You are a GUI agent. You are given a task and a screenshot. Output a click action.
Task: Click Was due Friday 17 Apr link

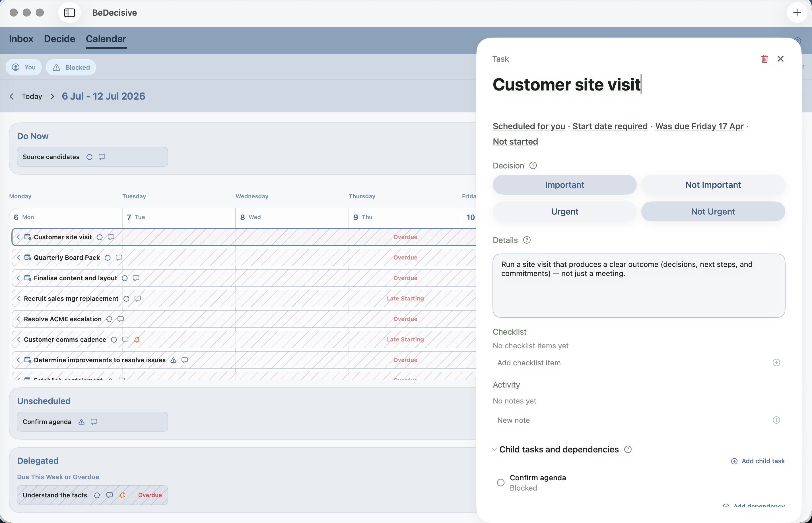[699, 126]
